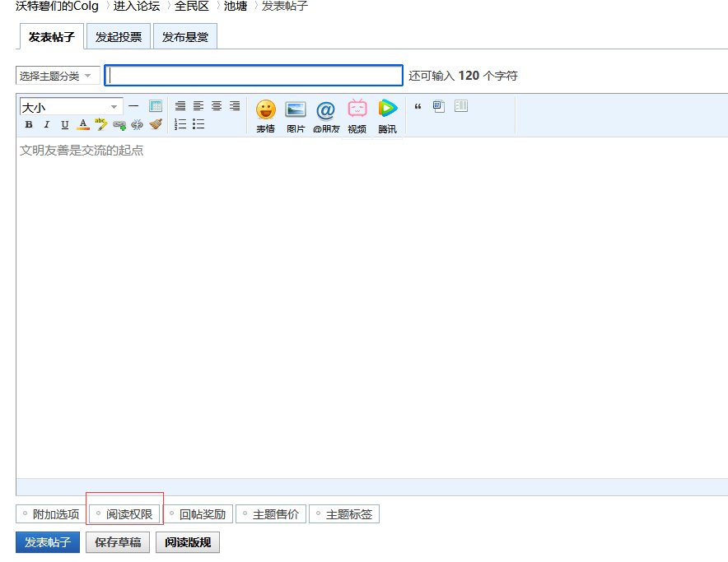
Task: Open the 进入论坛 breadcrumb link
Action: click(x=137, y=6)
